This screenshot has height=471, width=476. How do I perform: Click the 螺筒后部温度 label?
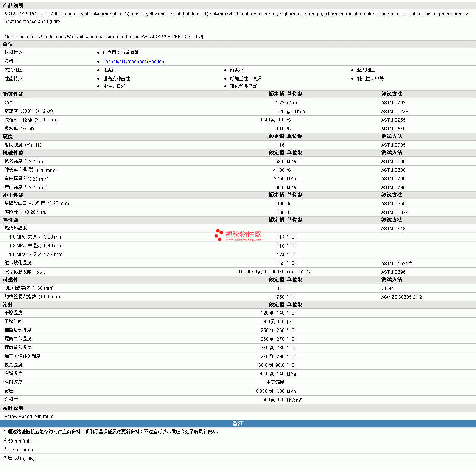(18, 330)
